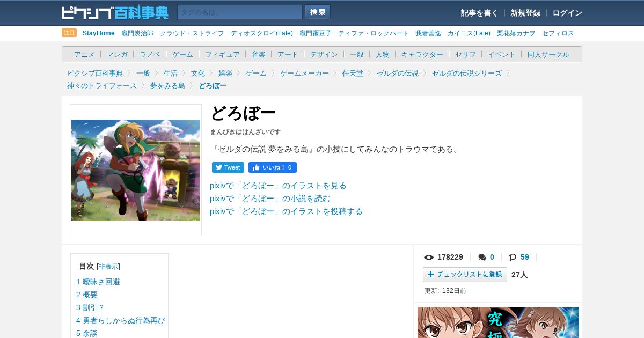Open カイニス(Fate) trending tag
The image size is (644, 338).
[469, 33]
